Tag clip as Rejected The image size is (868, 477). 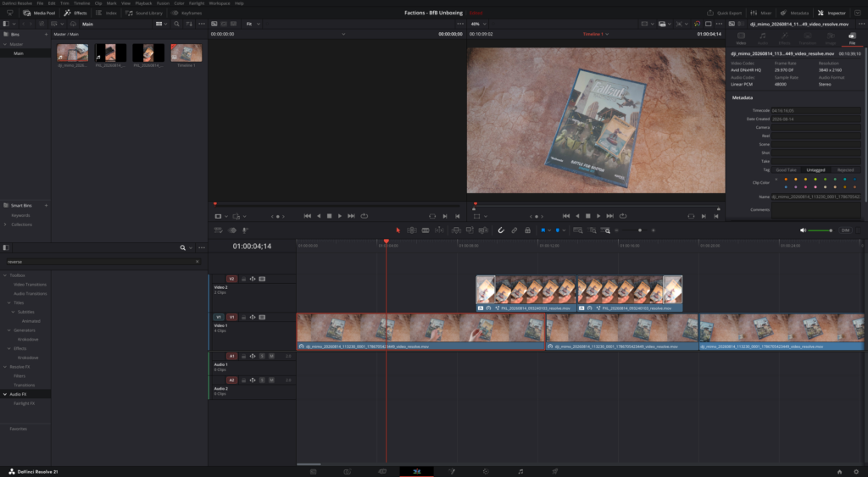(845, 170)
